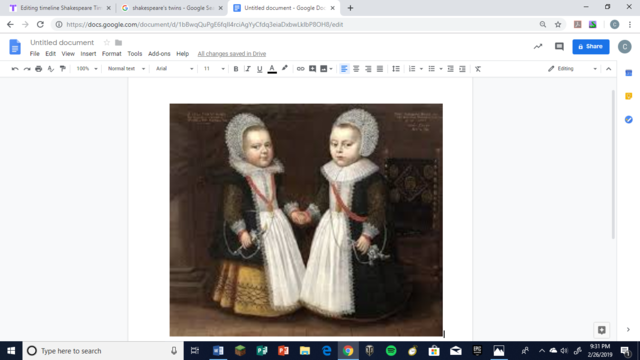The image size is (640, 360).
Task: Set left text alignment
Action: pos(344,69)
